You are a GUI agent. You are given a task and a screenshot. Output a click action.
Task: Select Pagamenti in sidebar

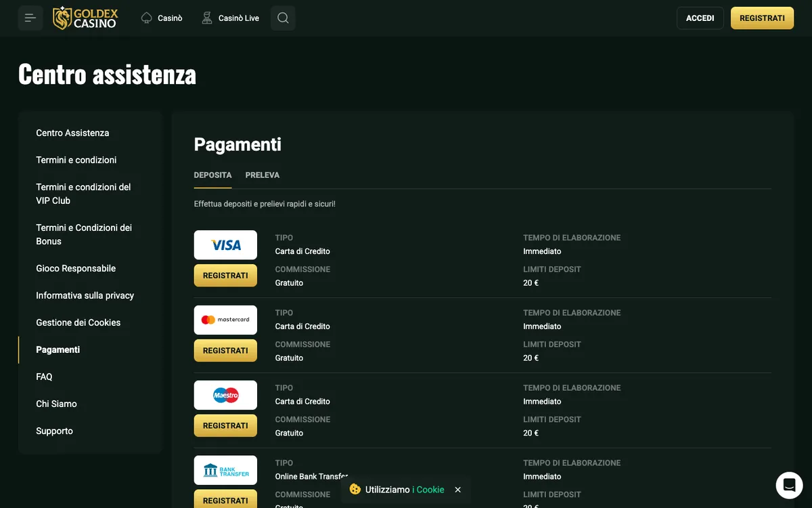pyautogui.click(x=58, y=350)
